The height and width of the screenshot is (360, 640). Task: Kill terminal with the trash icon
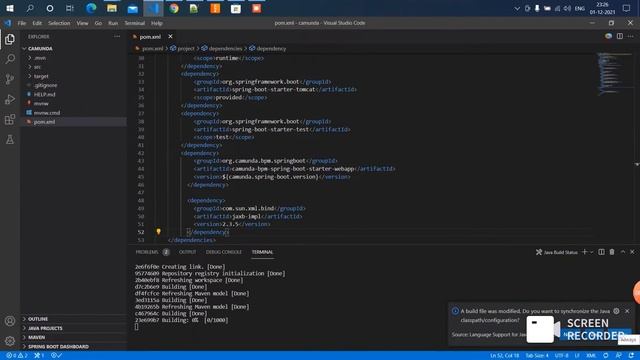[612, 252]
